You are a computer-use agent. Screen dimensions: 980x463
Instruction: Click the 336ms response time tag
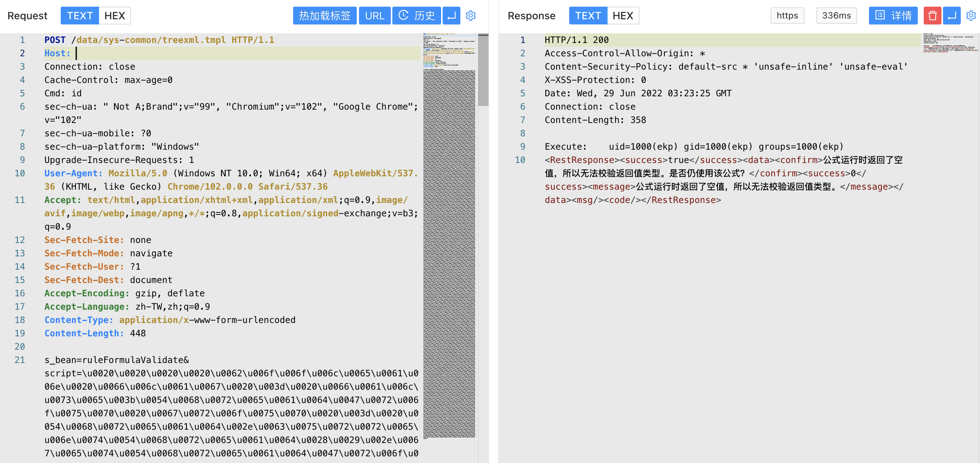point(836,16)
